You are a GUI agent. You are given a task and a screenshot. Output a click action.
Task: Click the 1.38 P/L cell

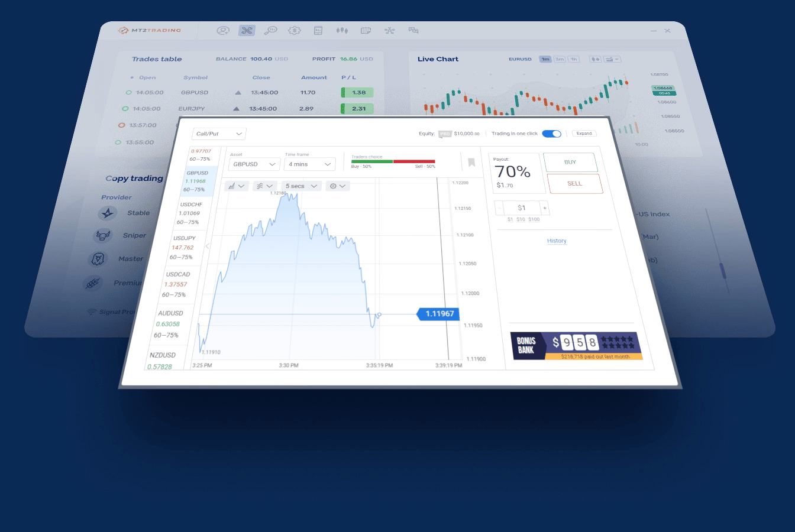tap(357, 92)
